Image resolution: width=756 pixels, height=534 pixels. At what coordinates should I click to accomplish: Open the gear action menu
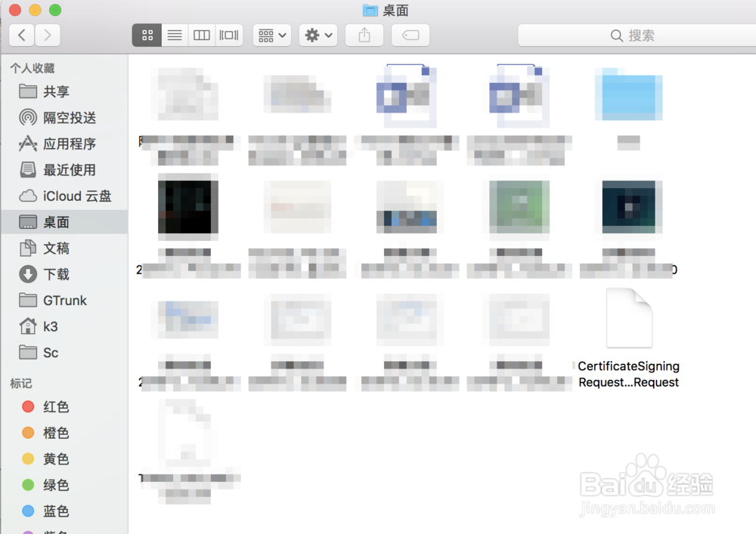coord(318,35)
